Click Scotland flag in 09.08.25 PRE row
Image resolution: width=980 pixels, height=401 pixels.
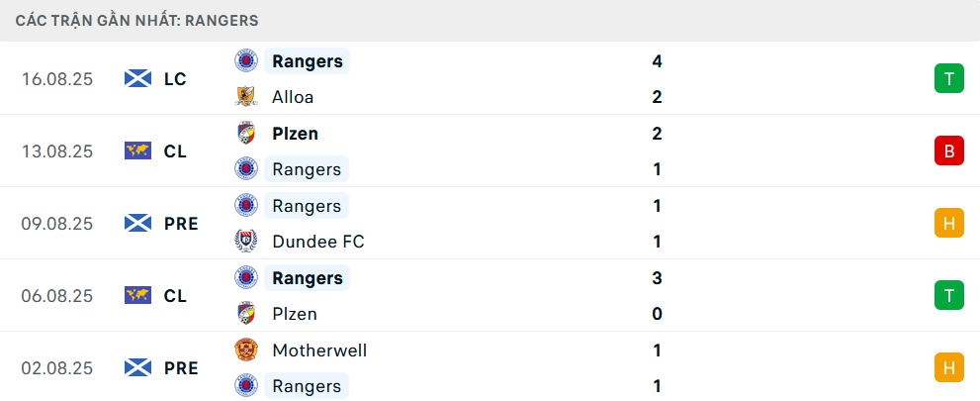137,224
